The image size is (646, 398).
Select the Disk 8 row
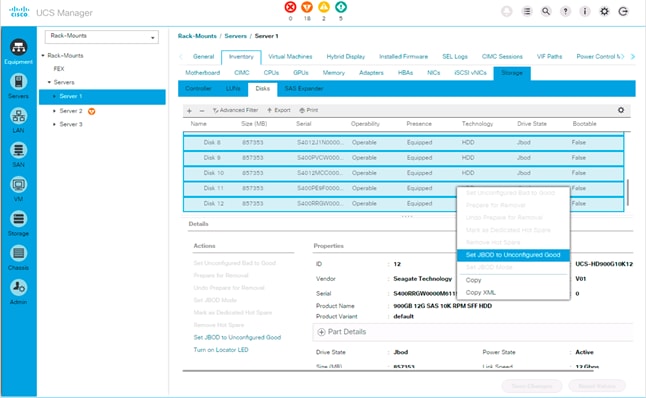pyautogui.click(x=403, y=143)
